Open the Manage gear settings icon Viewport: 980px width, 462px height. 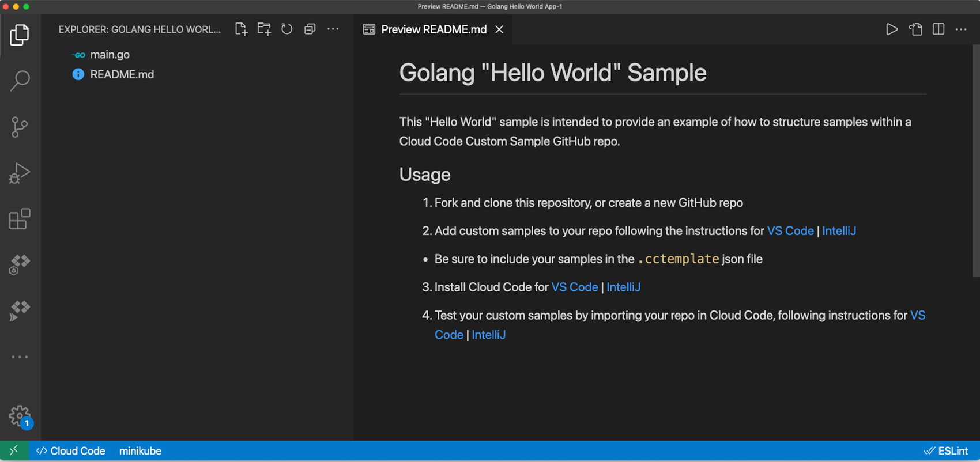point(20,416)
